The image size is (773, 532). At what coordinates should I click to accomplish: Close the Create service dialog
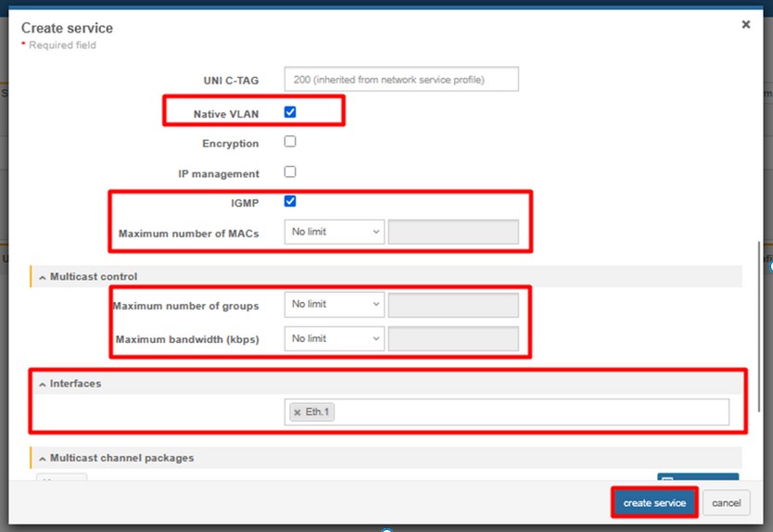coord(745,25)
